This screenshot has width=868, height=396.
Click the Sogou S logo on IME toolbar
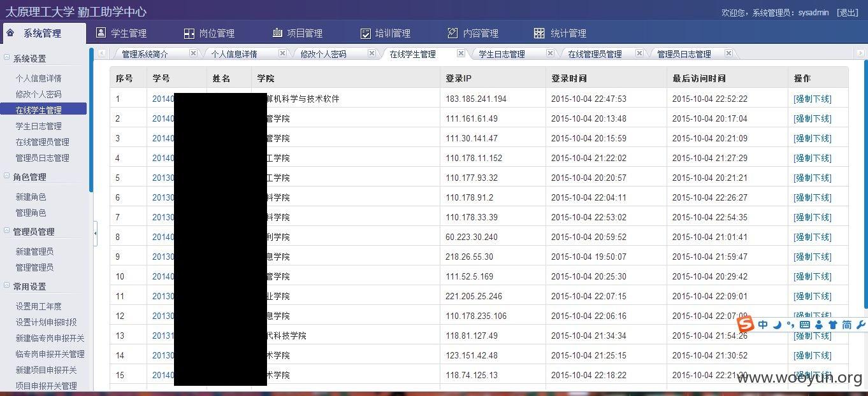click(x=746, y=324)
